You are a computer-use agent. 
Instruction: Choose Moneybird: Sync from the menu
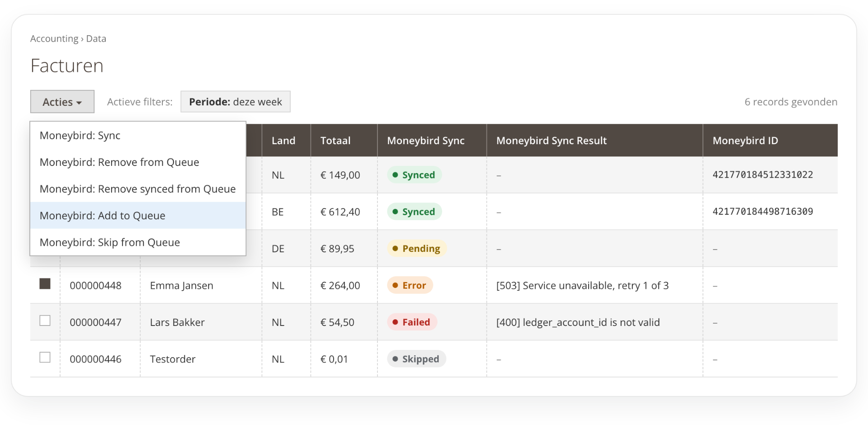point(138,135)
